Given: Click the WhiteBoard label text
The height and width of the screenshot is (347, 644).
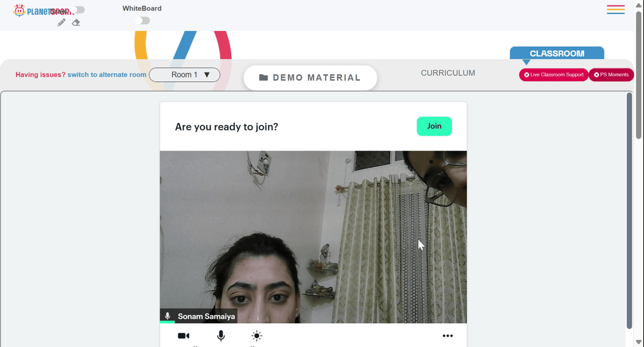Looking at the screenshot, I should [x=142, y=8].
